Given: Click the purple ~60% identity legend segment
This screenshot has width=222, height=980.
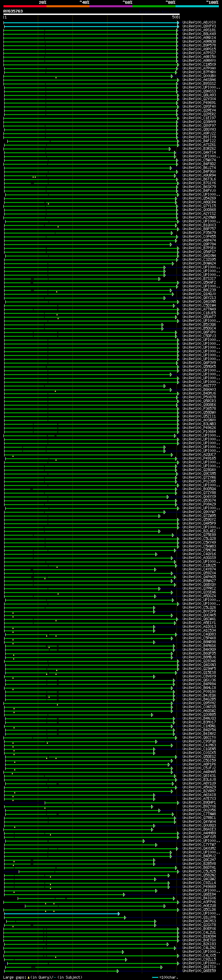Looking at the screenshot, I should pos(111,6).
